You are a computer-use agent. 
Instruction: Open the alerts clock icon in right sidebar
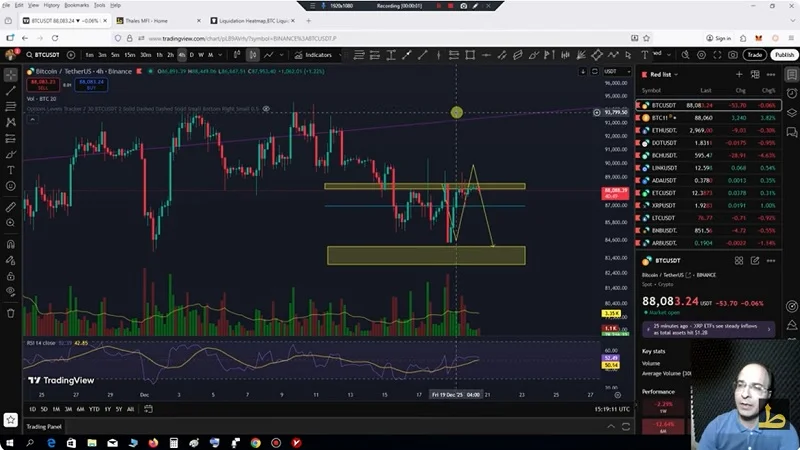(x=791, y=92)
